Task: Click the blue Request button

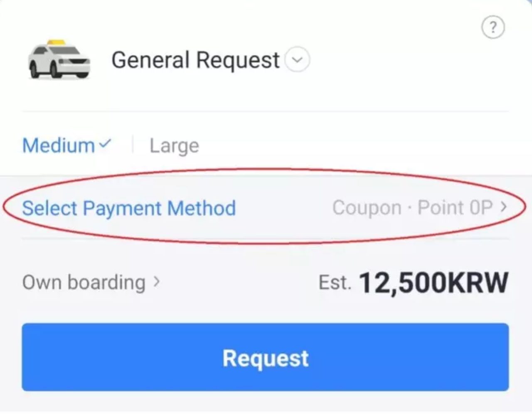Action: point(265,357)
